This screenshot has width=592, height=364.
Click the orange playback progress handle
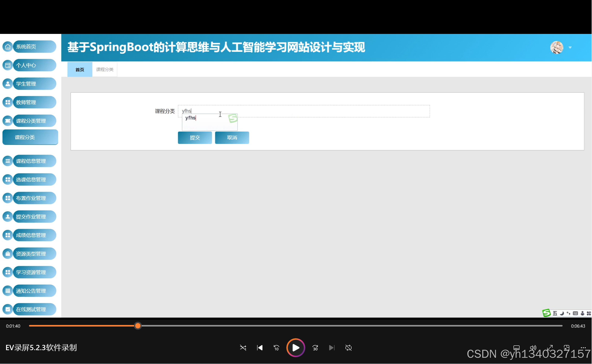pyautogui.click(x=138, y=326)
